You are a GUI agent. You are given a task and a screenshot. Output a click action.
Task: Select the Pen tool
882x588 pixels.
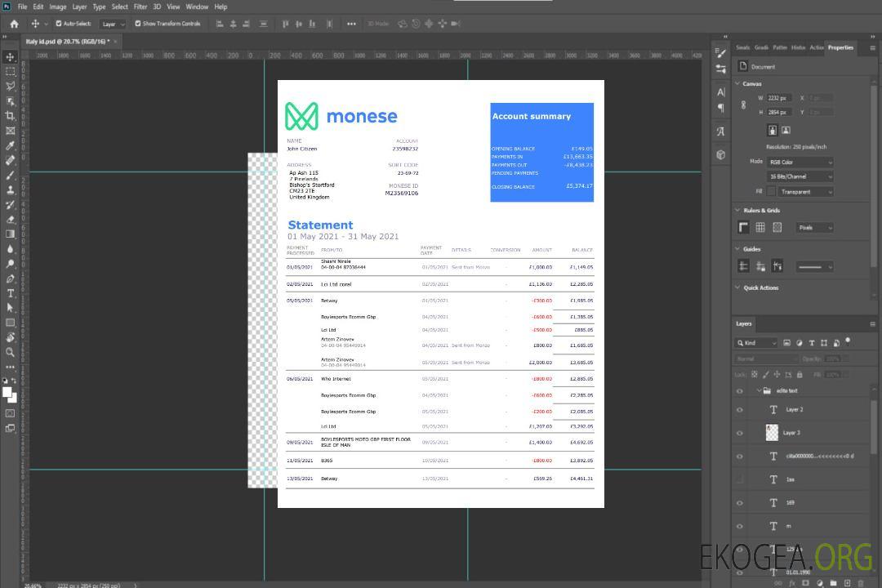pos(10,278)
